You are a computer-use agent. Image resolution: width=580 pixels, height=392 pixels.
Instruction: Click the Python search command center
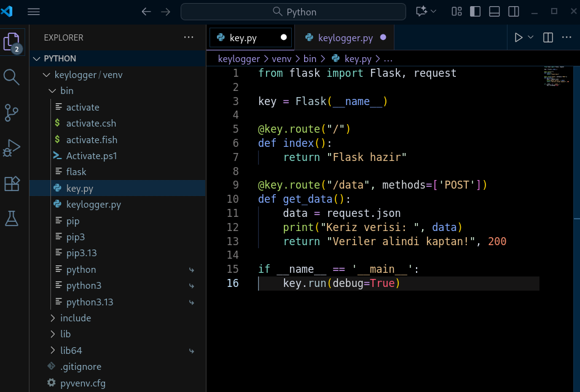293,12
